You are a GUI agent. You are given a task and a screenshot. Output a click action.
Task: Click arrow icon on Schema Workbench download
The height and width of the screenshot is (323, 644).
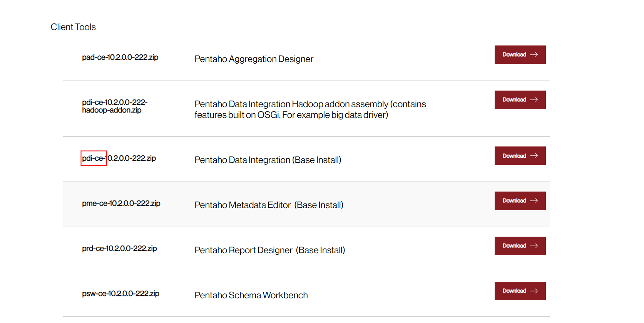(534, 291)
